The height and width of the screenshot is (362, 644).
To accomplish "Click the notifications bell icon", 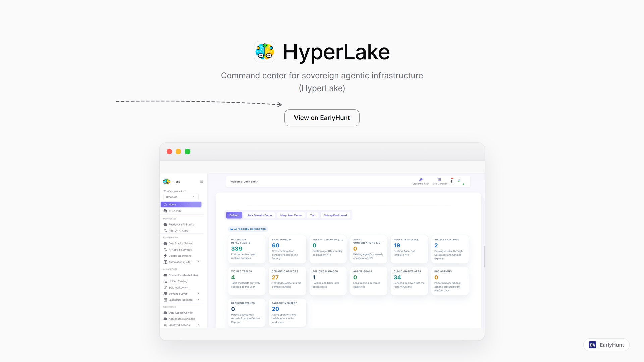I will click(451, 181).
